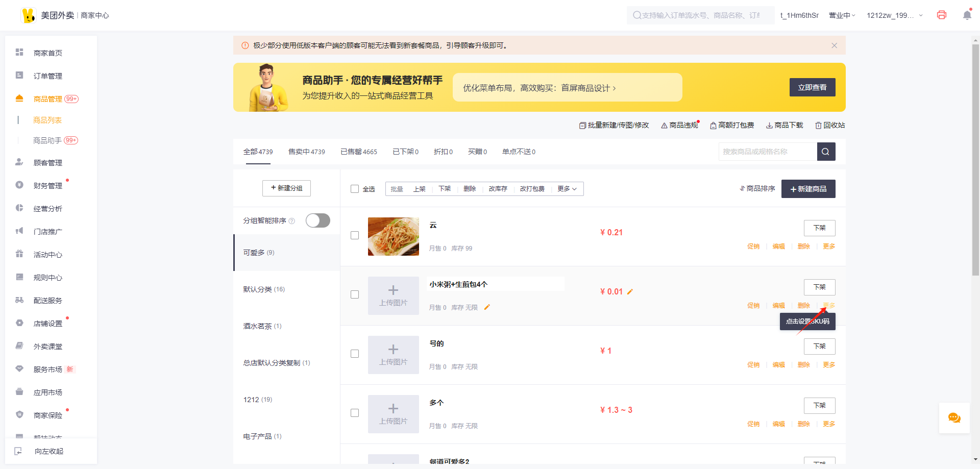Tick the checkbox for 小米粥+生煎包4个
The width and height of the screenshot is (980, 469).
click(355, 294)
